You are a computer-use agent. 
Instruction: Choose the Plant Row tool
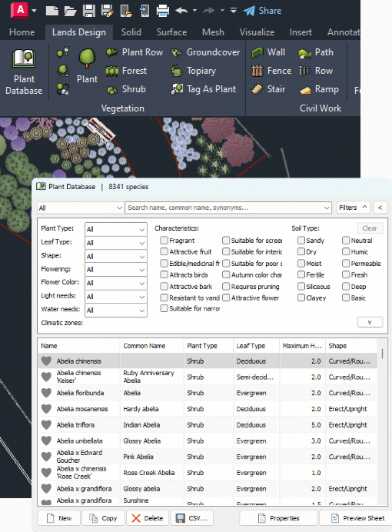(135, 52)
